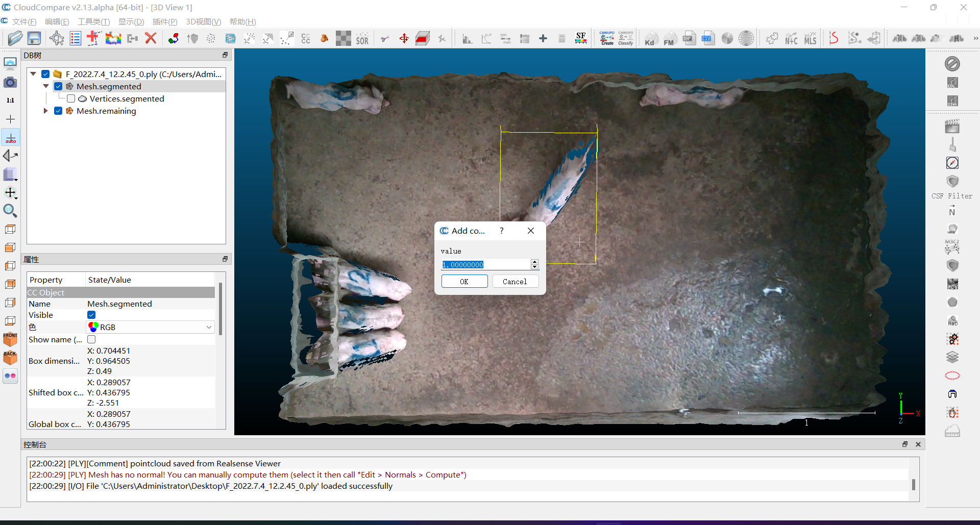Open file with the folder icon
980x525 pixels.
pos(15,38)
